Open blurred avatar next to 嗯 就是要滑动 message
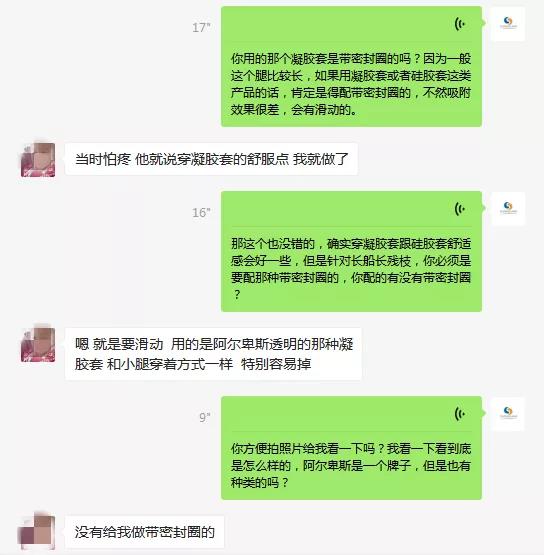This screenshot has height=555, width=544. click(38, 345)
